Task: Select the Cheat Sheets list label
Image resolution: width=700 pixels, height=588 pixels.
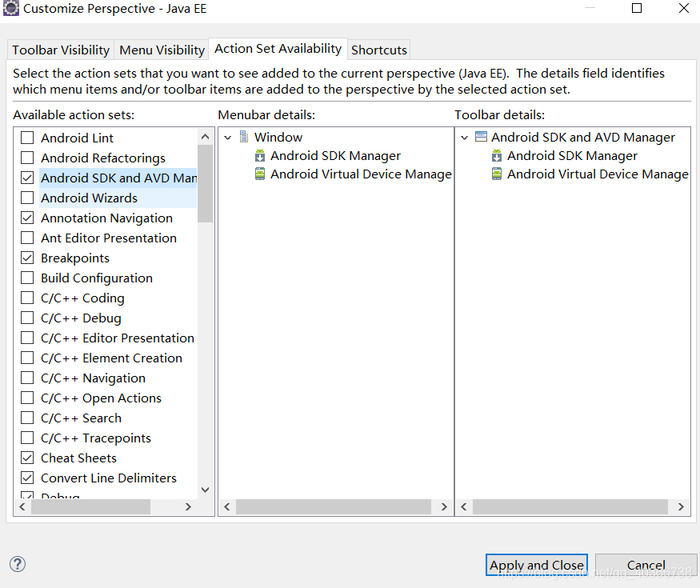Action: tap(78, 458)
